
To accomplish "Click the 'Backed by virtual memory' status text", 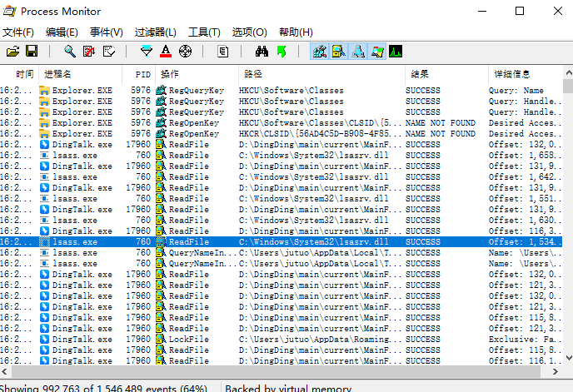I will point(288,388).
